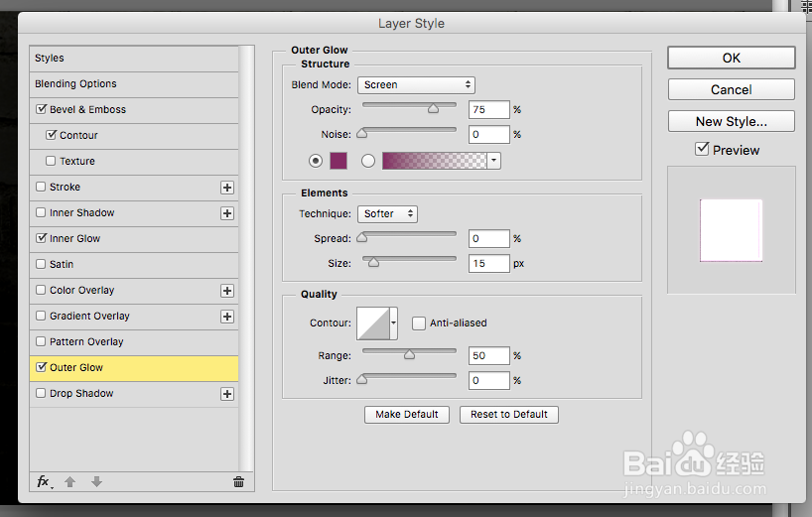Expand the glow gradient picker arrow
This screenshot has width=812, height=517.
[493, 160]
